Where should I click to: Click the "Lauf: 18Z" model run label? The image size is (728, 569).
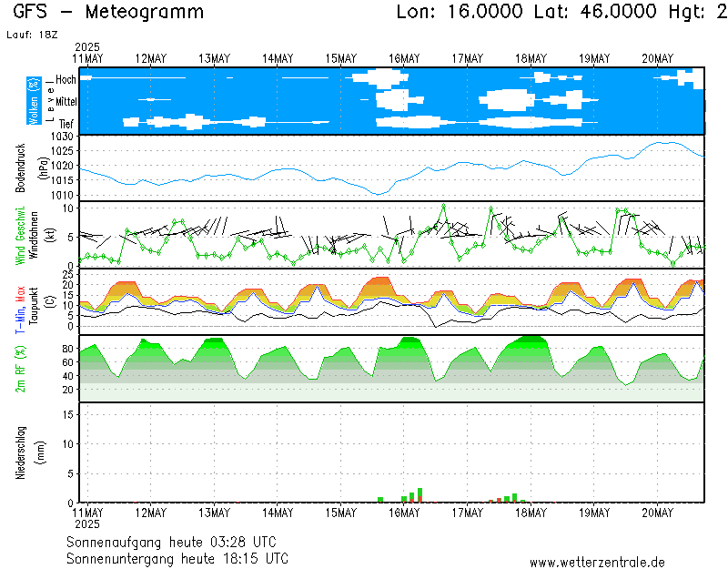click(32, 35)
